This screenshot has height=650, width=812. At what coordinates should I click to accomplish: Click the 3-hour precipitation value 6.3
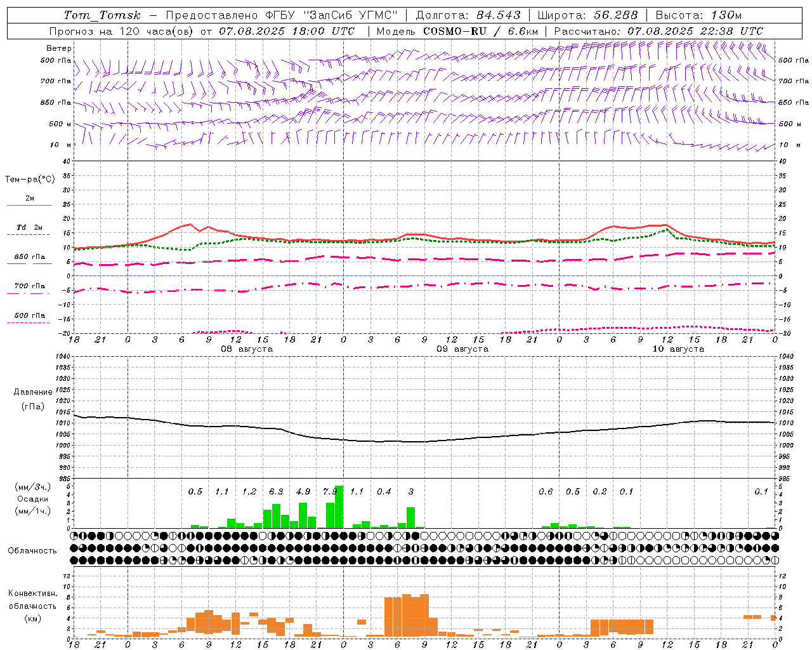[276, 491]
